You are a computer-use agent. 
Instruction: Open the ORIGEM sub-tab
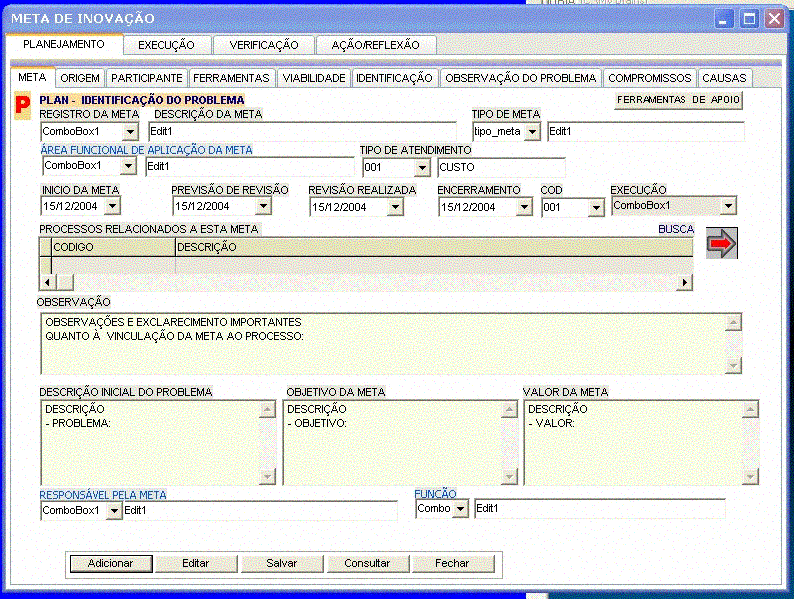[x=80, y=78]
